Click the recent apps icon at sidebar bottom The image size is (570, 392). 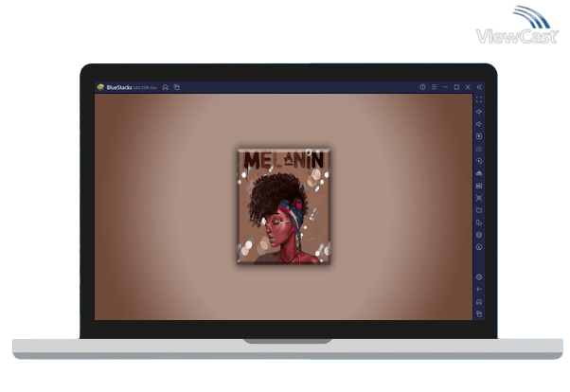(479, 313)
